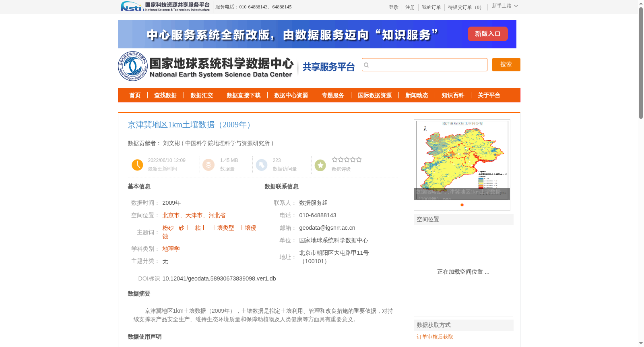The width and height of the screenshot is (644, 347).
Task: Expand the 新手上路 dropdown
Action: [505, 6]
